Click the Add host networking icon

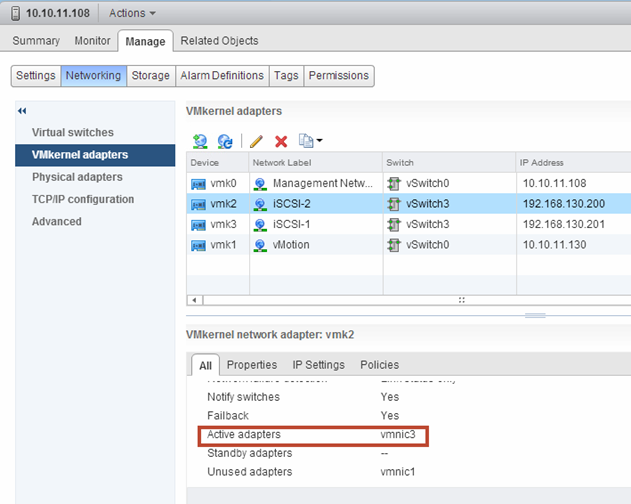coord(200,142)
